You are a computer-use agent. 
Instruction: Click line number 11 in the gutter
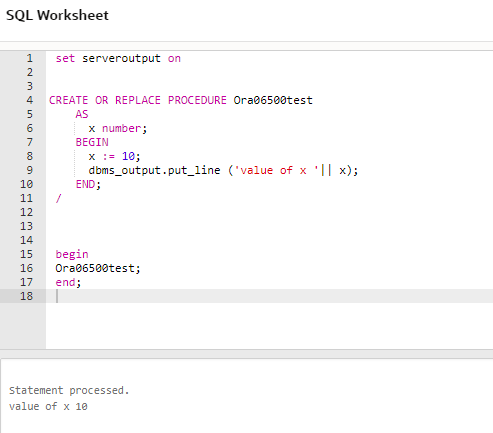(x=26, y=198)
